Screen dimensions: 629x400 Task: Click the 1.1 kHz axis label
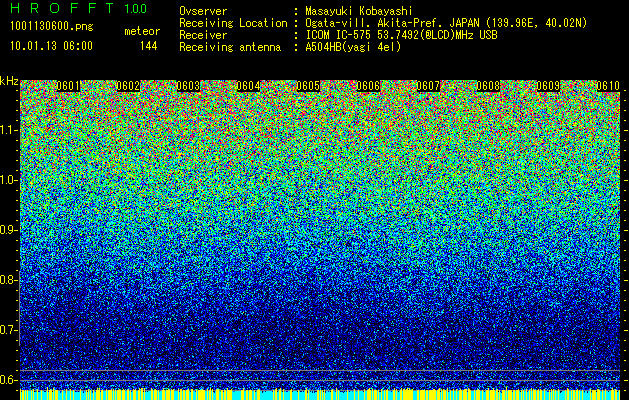click(9, 130)
